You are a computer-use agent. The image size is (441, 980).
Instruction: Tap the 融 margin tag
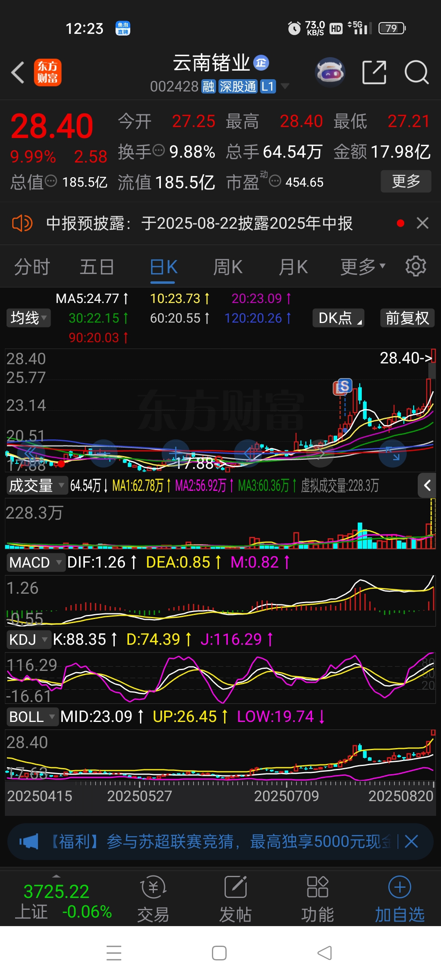point(209,86)
